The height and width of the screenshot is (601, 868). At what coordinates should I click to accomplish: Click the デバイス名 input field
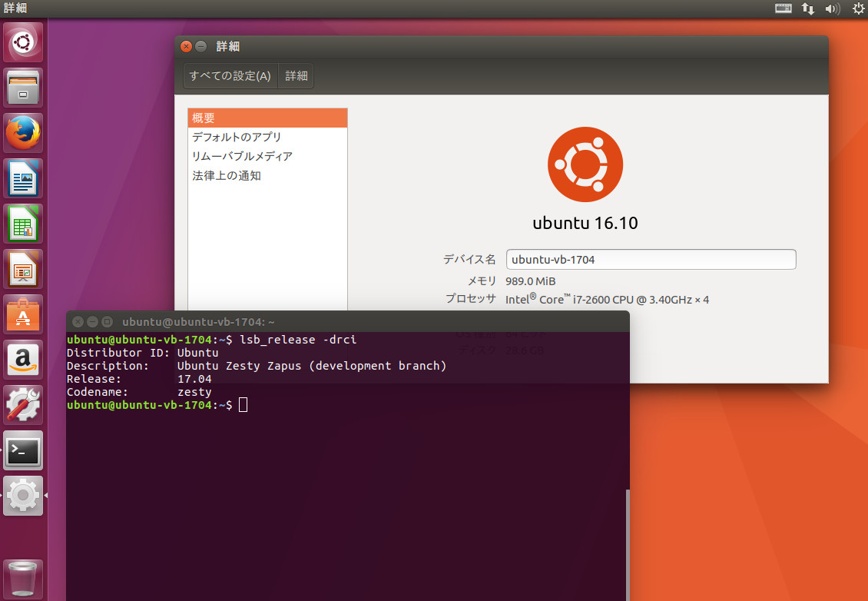click(x=651, y=259)
